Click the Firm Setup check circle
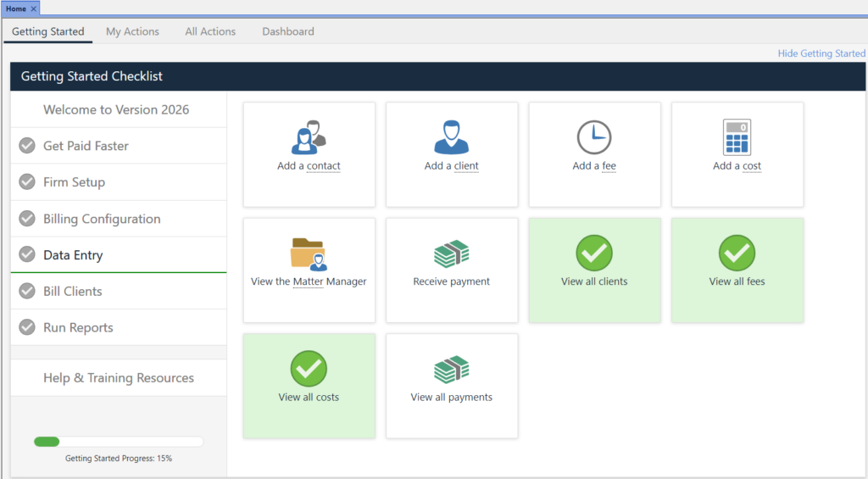Image resolution: width=868 pixels, height=479 pixels. (27, 181)
